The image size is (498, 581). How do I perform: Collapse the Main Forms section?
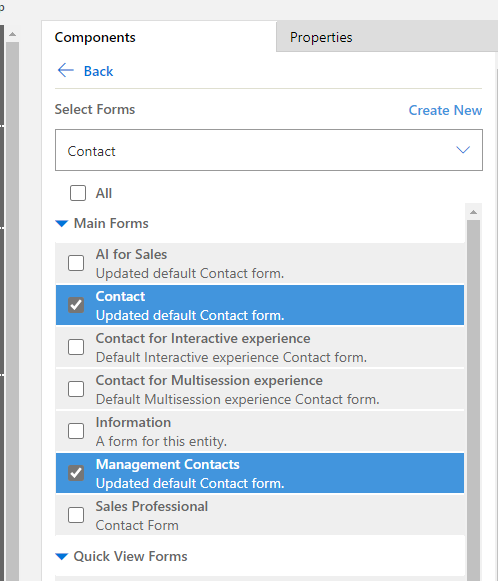tap(62, 223)
